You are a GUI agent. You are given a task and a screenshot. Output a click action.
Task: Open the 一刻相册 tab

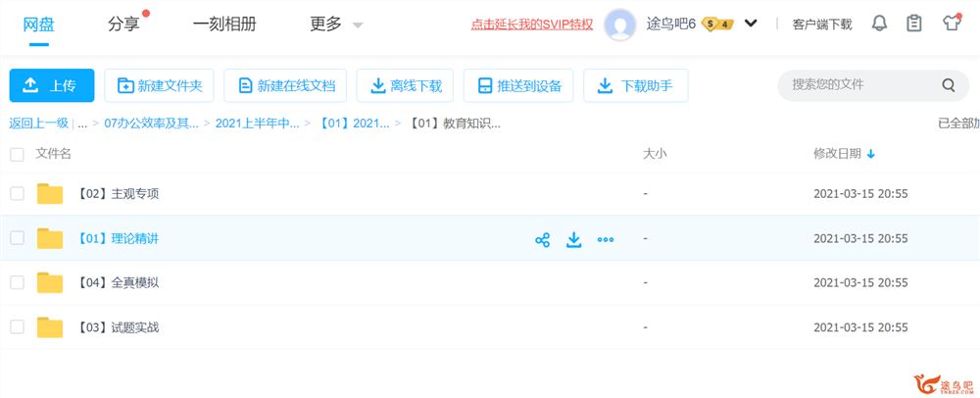[224, 25]
